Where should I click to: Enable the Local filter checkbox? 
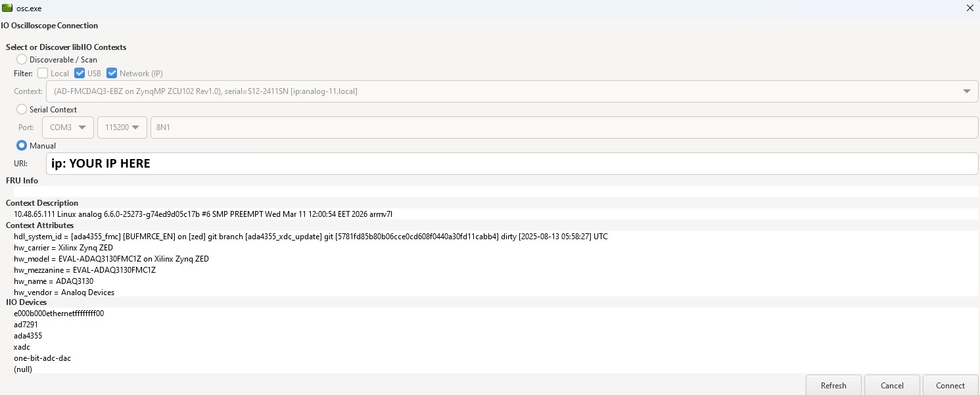click(x=42, y=73)
